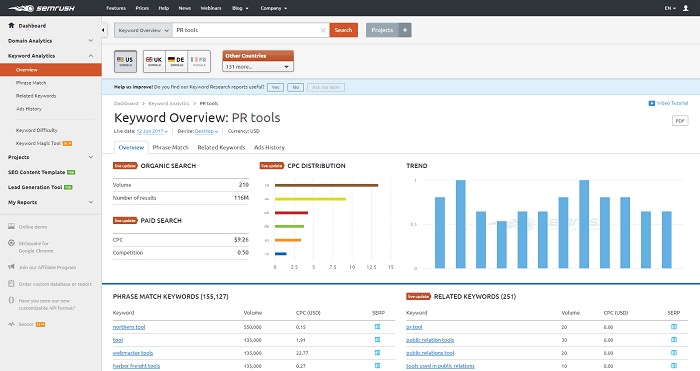Image resolution: width=700 pixels, height=371 pixels.
Task: Open Prices in the top menu
Action: tap(142, 8)
